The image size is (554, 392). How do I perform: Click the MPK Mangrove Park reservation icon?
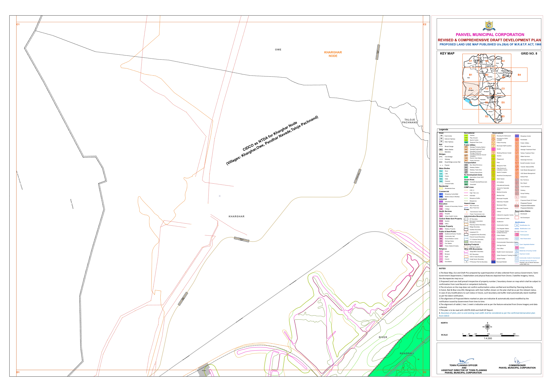(493, 166)
